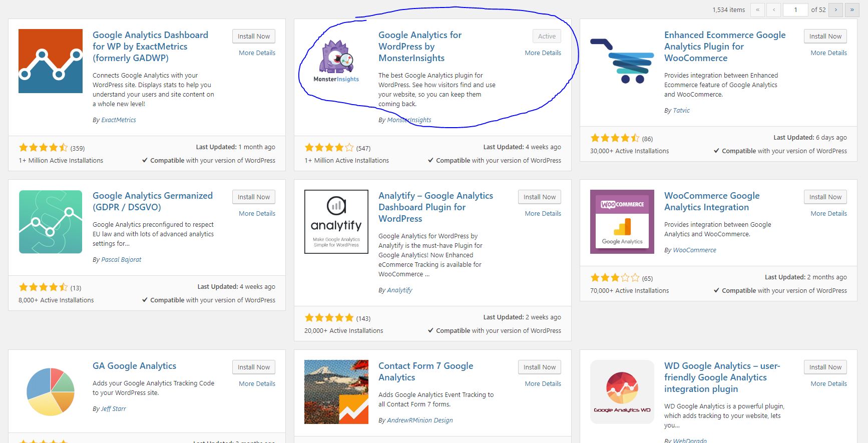Open Contact Form 7 Google Analytics title
Screen dimensions: 868x443
click(425, 371)
